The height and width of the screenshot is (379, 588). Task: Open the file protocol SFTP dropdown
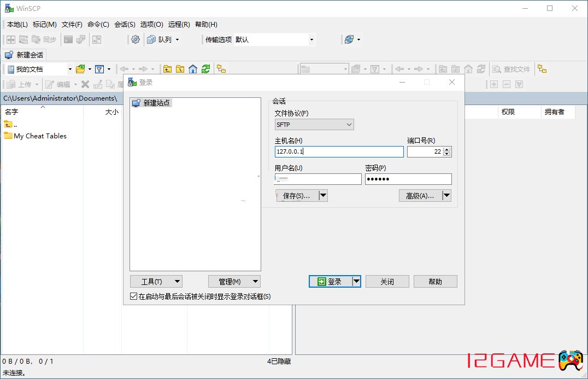(x=314, y=125)
